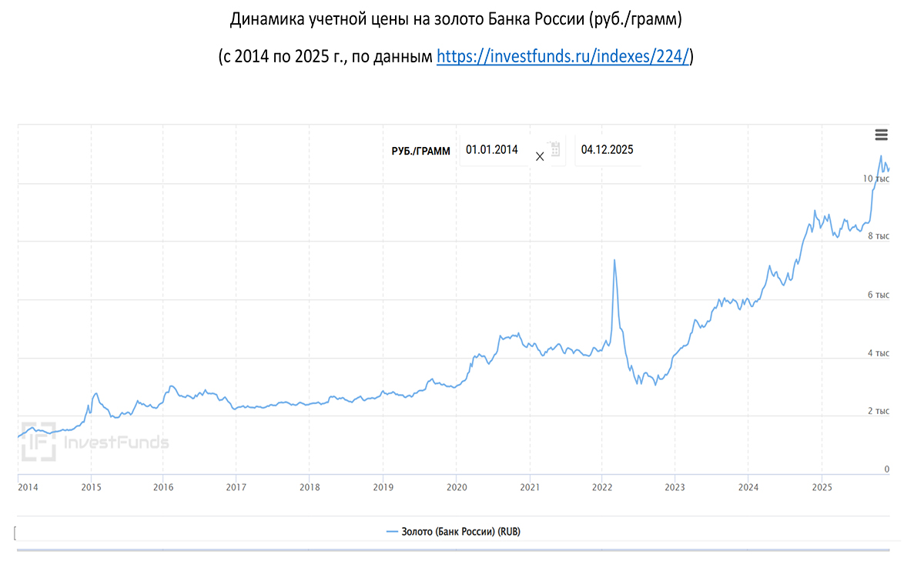Click the 2023 x-axis year label
The width and height of the screenshot is (924, 561).
[675, 487]
